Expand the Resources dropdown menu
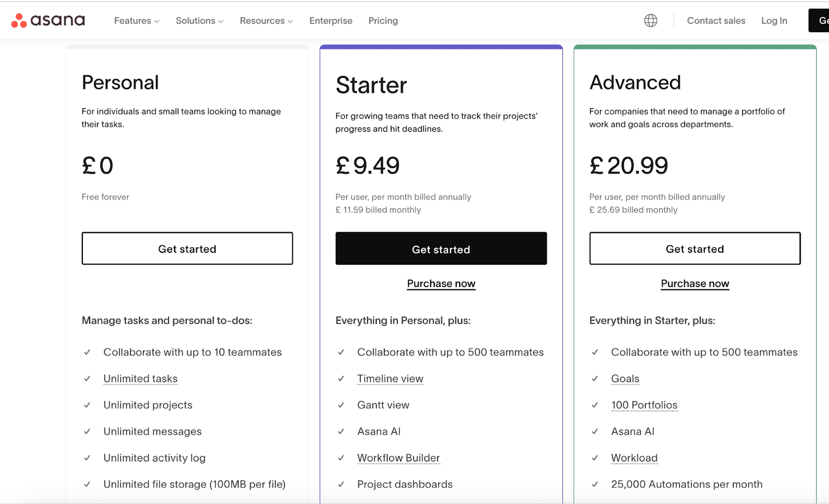829x504 pixels. tap(266, 21)
